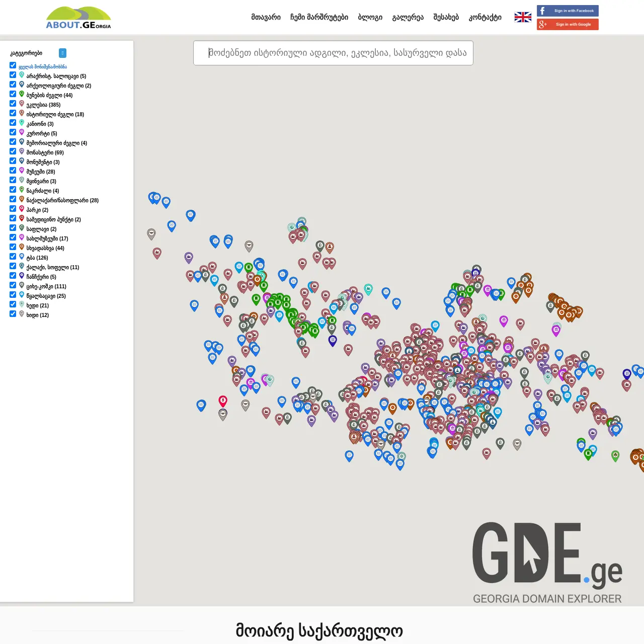
Task: Uncheck the ტბა (126) category filter
Action: [x=13, y=256]
